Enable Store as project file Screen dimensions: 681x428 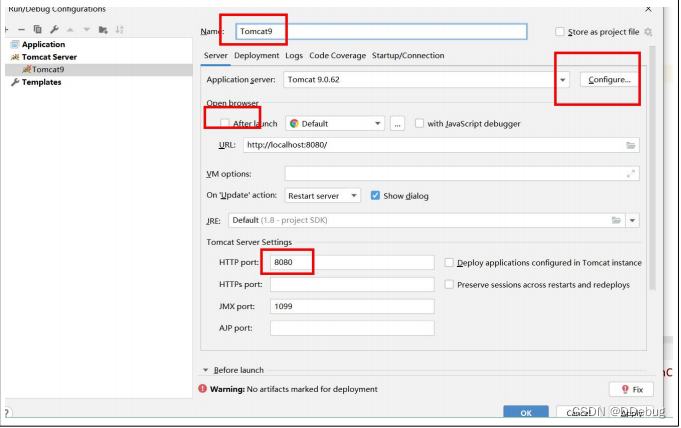[560, 32]
